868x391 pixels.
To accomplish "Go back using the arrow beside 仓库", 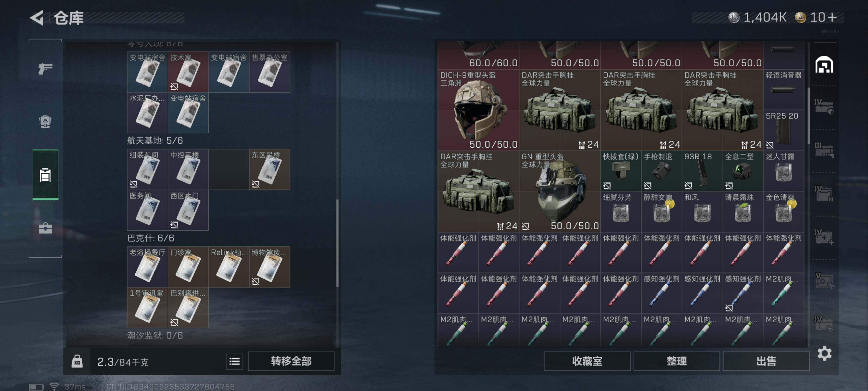I will pyautogui.click(x=37, y=18).
